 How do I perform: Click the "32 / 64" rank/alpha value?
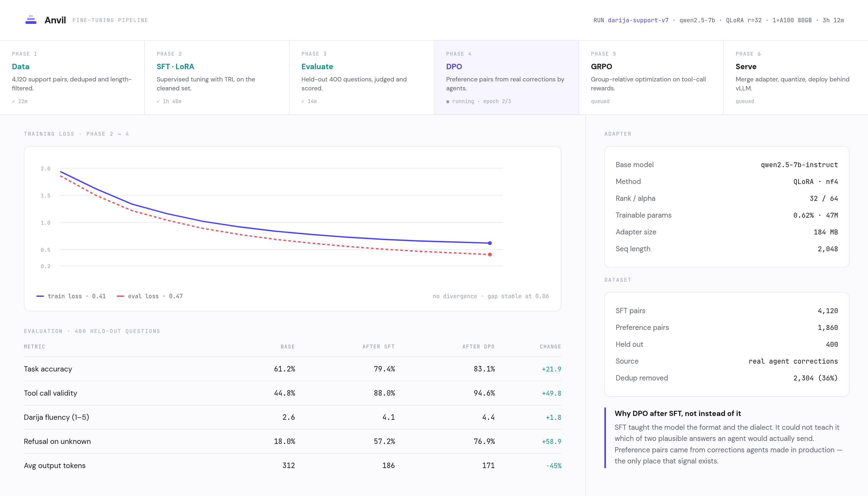(824, 199)
